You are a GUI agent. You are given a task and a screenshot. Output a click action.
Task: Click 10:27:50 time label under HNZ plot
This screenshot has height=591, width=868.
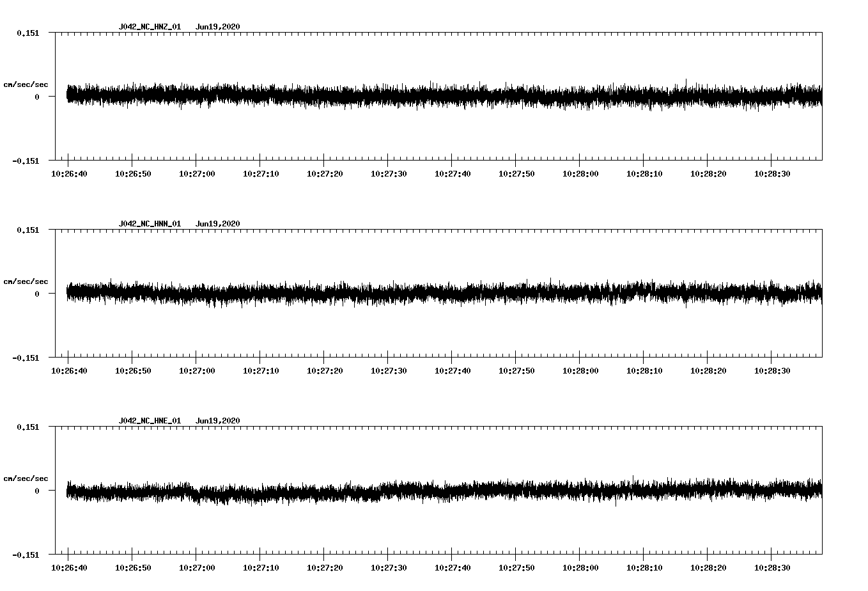(x=516, y=174)
